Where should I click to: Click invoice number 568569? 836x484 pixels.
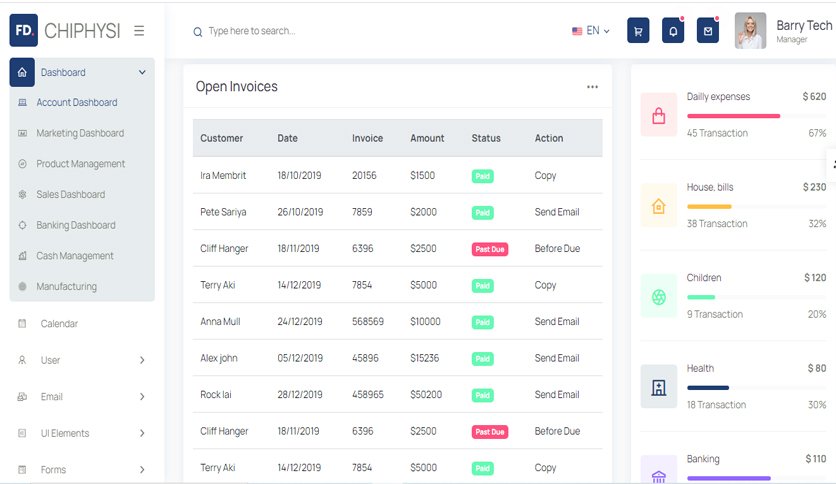[368, 322]
